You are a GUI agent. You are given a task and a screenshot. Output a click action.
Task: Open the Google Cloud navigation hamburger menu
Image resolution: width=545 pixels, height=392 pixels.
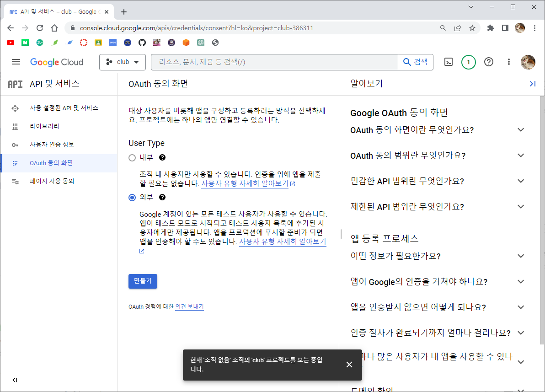pos(16,62)
